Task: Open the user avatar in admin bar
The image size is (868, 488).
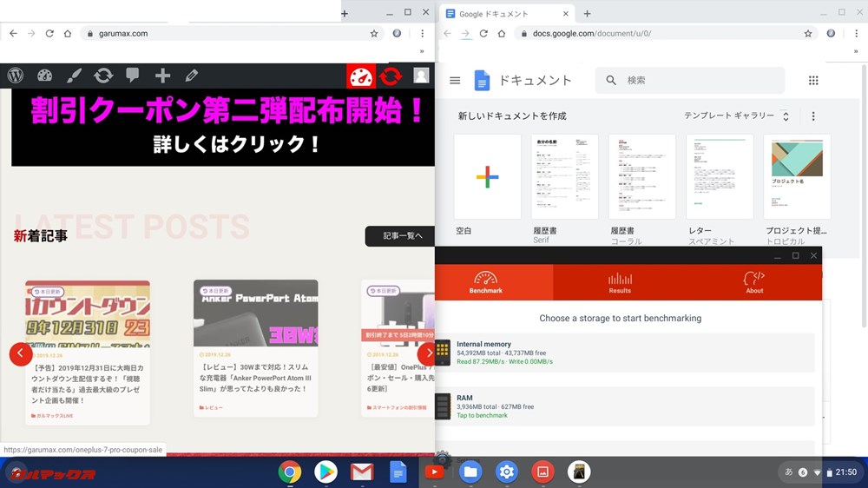Action: click(x=421, y=76)
